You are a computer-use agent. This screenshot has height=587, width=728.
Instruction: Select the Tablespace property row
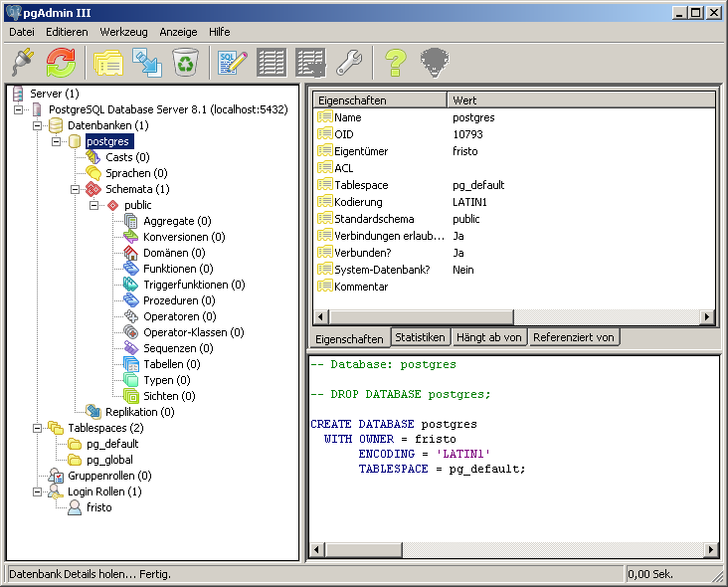pos(514,185)
